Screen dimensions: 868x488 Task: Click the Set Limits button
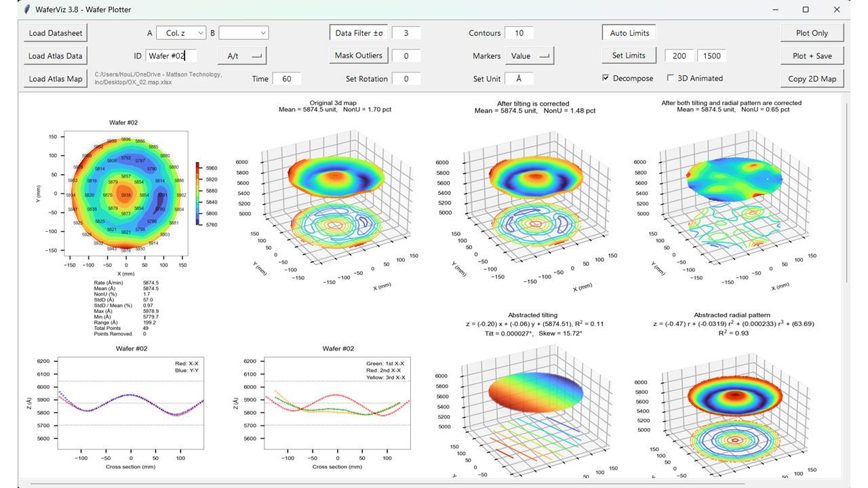coord(629,56)
